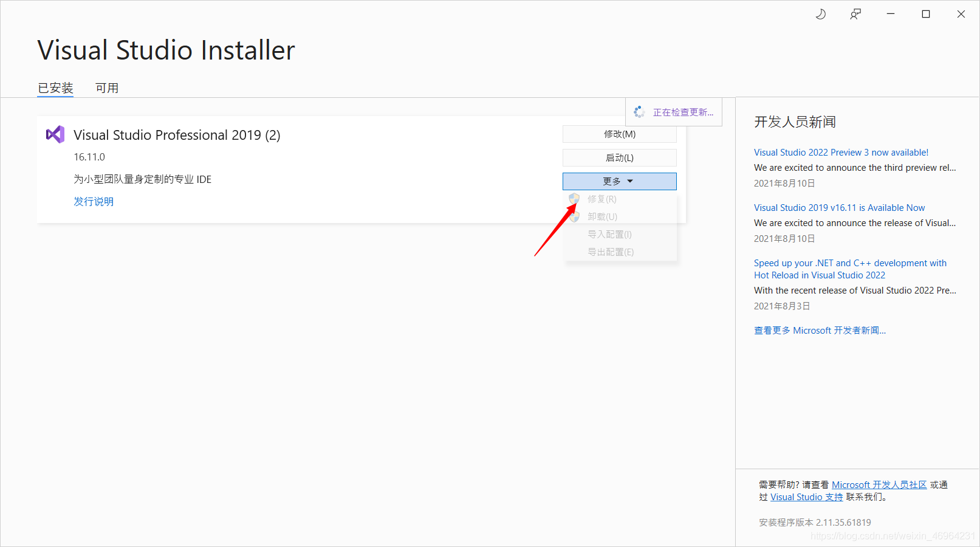Maximize the installer window
The image size is (980, 547).
click(926, 14)
